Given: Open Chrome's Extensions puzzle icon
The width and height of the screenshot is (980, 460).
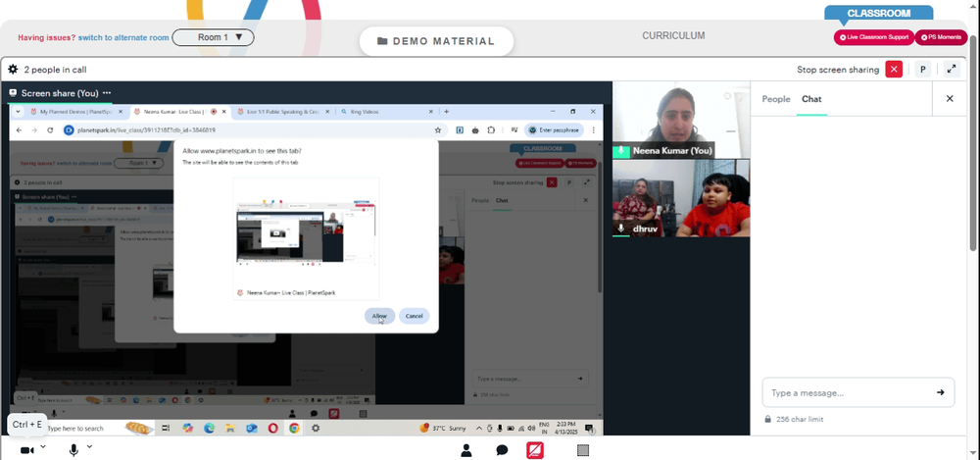Looking at the screenshot, I should pos(491,130).
